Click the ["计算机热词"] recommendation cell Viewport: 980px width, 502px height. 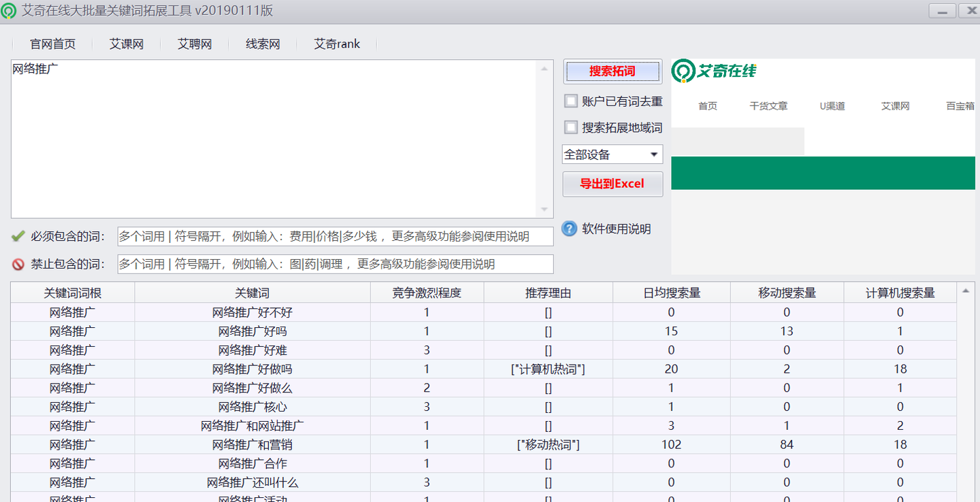tap(549, 369)
